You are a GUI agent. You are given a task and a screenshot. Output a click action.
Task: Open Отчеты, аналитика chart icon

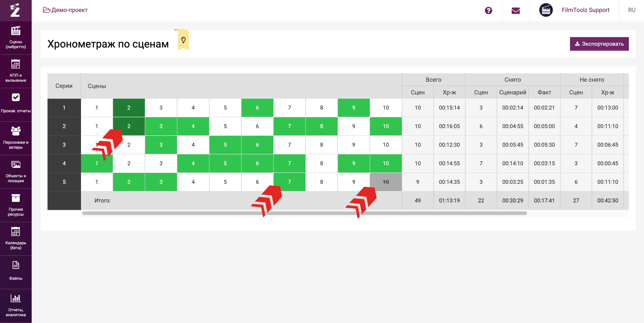pos(16,298)
